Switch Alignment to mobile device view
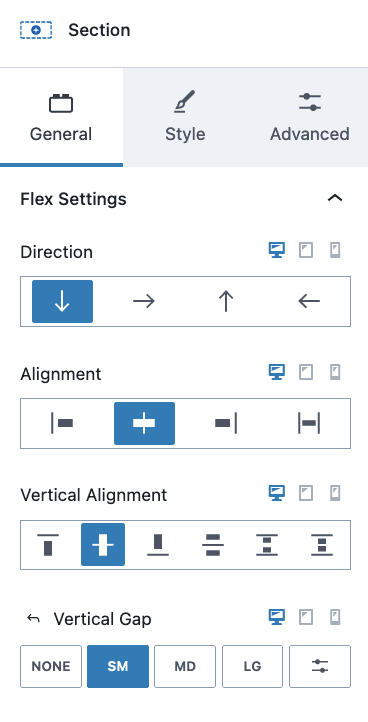The width and height of the screenshot is (368, 722). coord(335,372)
